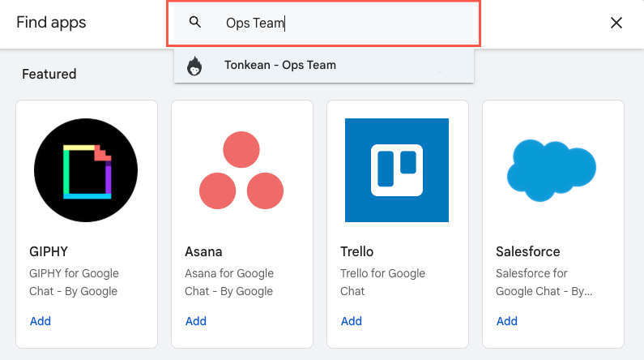
Task: Click the Find apps dialog title
Action: coord(51,23)
